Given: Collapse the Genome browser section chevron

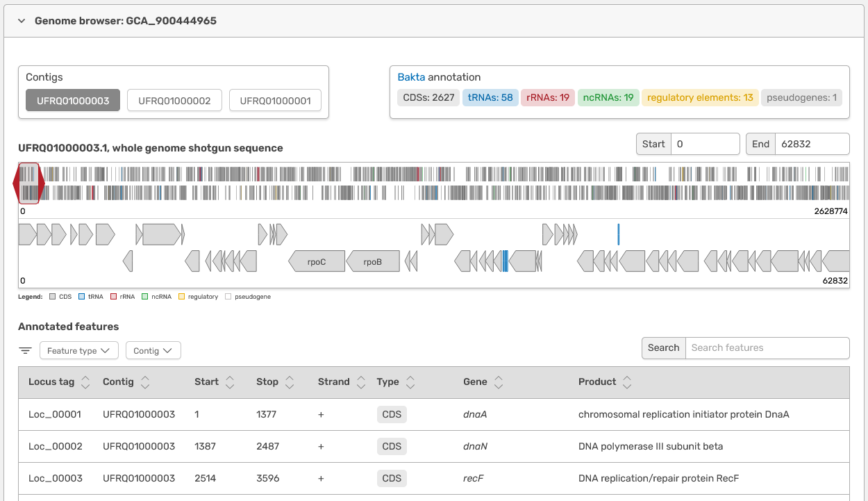Looking at the screenshot, I should [22, 21].
